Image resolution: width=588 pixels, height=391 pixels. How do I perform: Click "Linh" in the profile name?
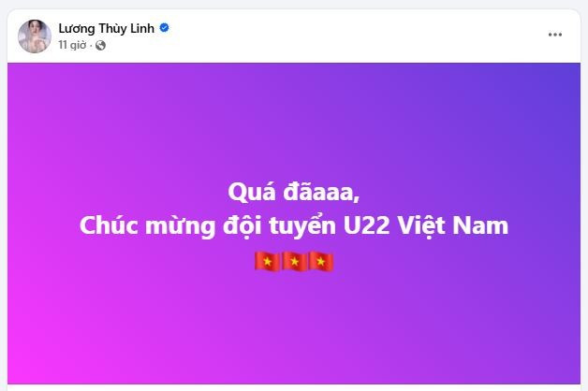coord(141,28)
